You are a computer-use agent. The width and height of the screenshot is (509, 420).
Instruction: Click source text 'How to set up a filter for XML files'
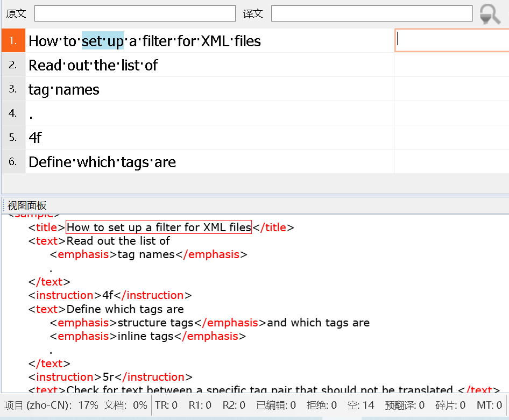pyautogui.click(x=145, y=41)
